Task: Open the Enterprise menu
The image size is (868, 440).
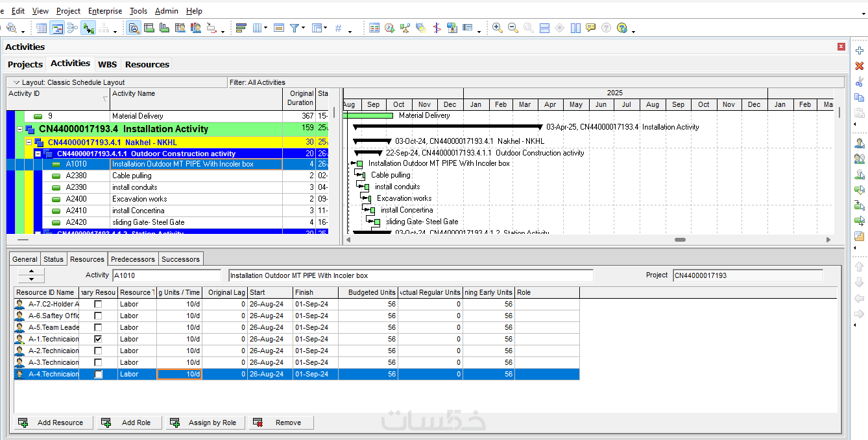Action: (x=104, y=11)
